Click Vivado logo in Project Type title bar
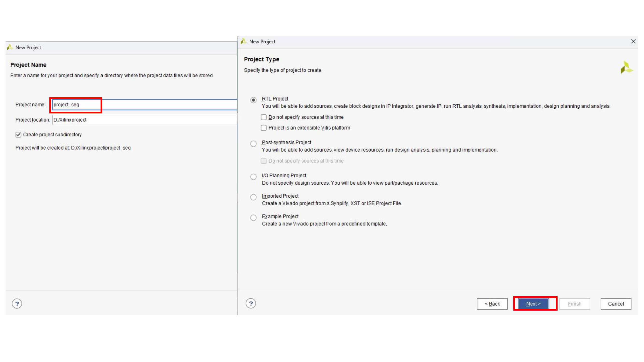The width and height of the screenshot is (644, 362). [x=243, y=42]
